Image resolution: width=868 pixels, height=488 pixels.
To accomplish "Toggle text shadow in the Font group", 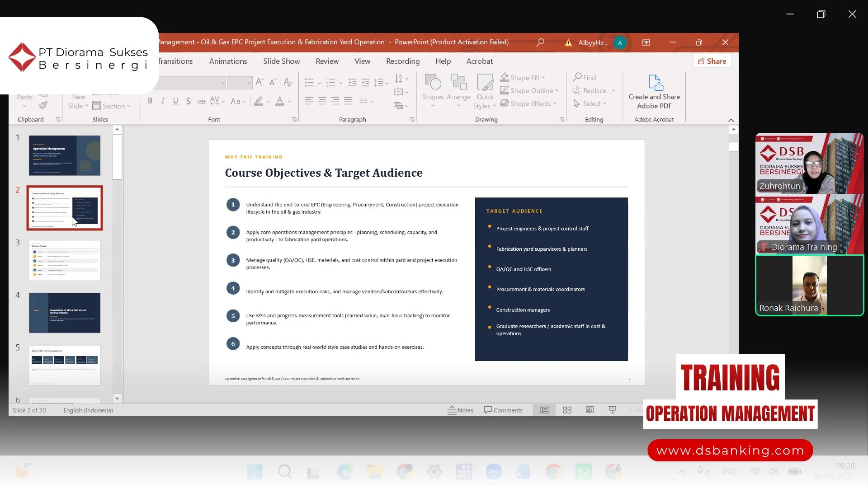I will 188,101.
